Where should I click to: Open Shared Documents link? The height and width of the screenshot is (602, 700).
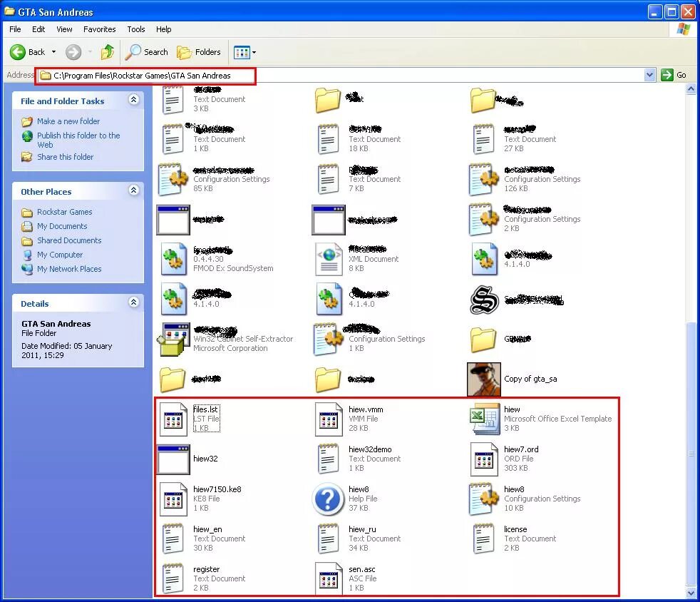click(x=69, y=240)
